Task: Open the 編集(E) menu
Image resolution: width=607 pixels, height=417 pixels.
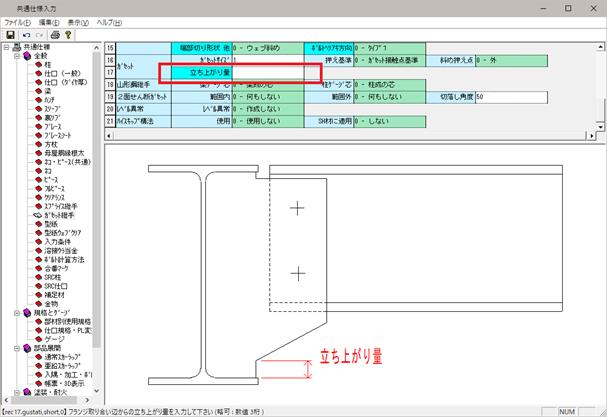Action: coord(49,23)
